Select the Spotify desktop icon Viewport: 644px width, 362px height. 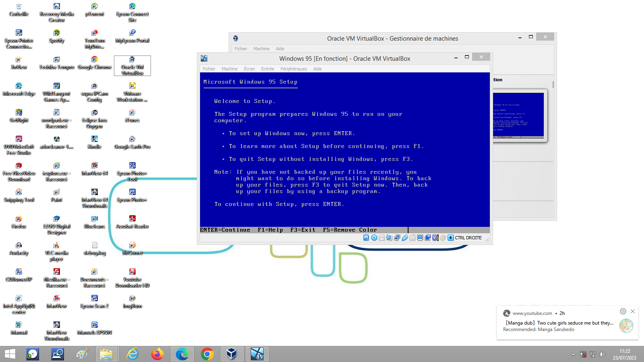coord(57,37)
